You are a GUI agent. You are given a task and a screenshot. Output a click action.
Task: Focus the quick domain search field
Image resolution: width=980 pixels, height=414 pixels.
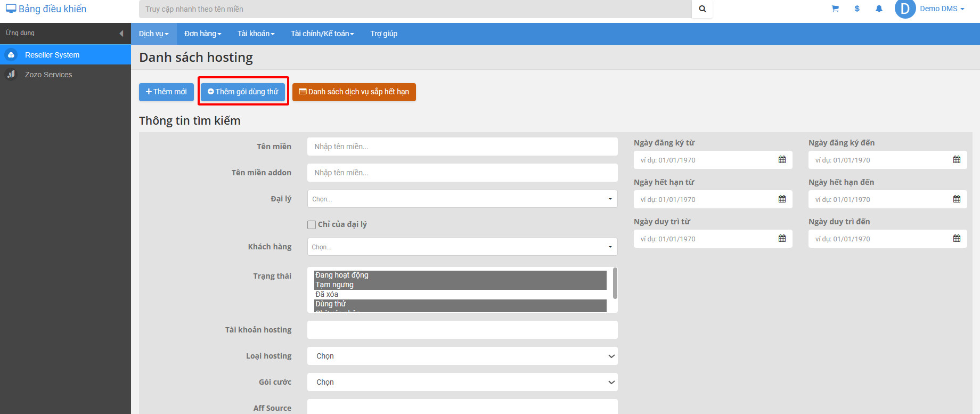[x=415, y=9]
